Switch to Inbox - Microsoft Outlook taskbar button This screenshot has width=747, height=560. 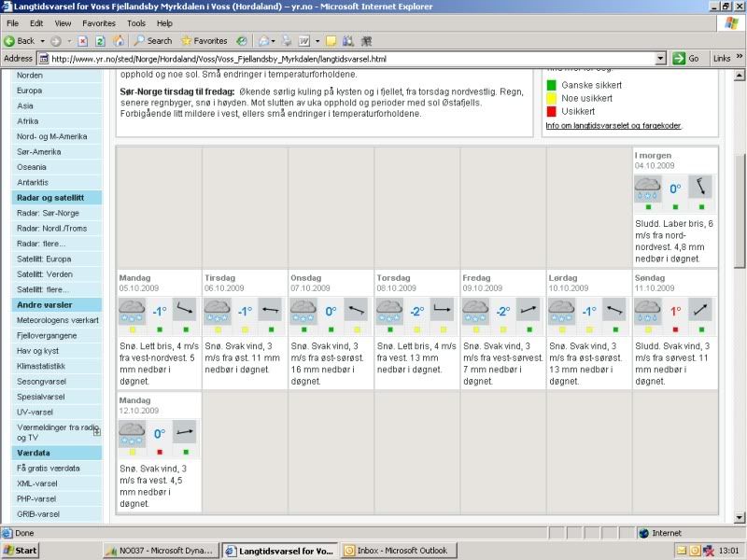(392, 551)
